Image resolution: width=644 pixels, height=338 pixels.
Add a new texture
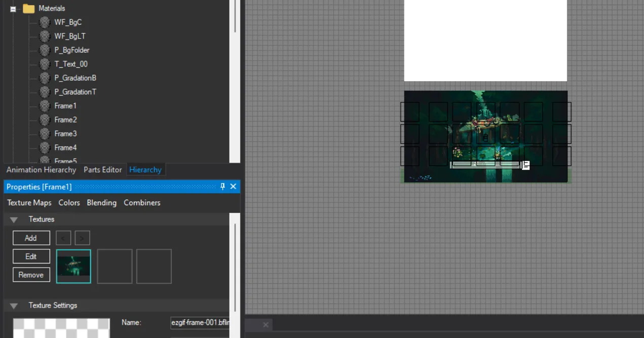31,238
